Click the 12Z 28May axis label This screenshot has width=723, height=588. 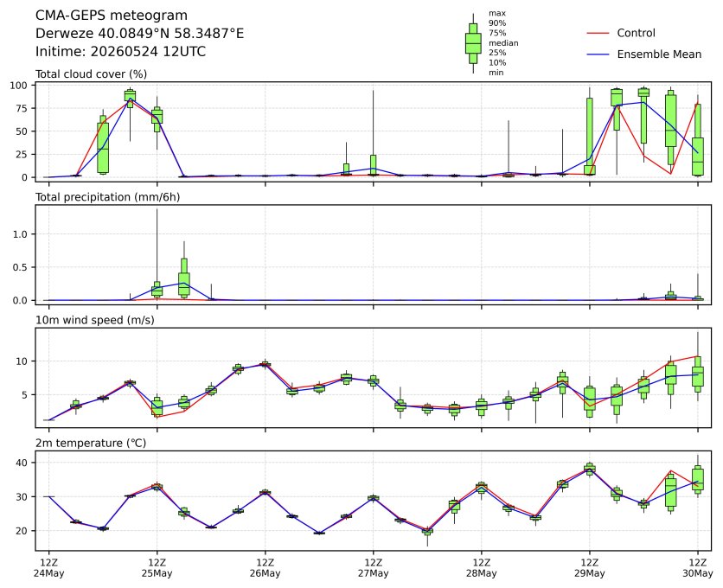point(482,568)
